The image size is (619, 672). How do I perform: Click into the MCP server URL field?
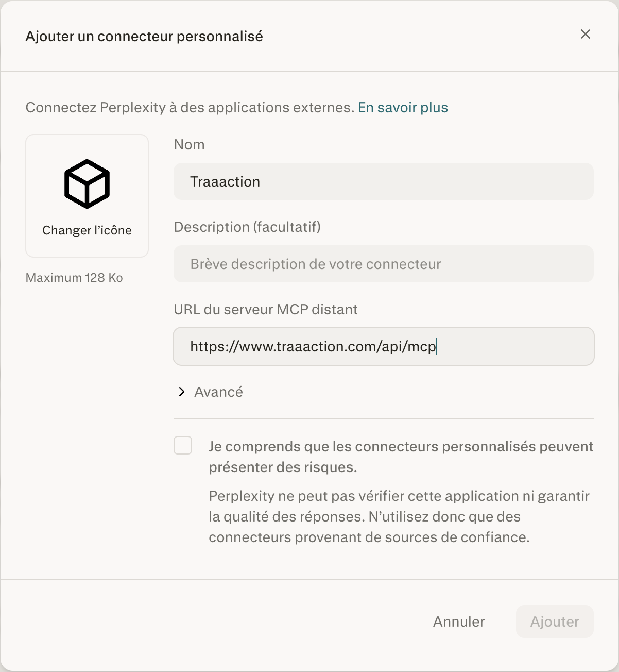point(383,346)
